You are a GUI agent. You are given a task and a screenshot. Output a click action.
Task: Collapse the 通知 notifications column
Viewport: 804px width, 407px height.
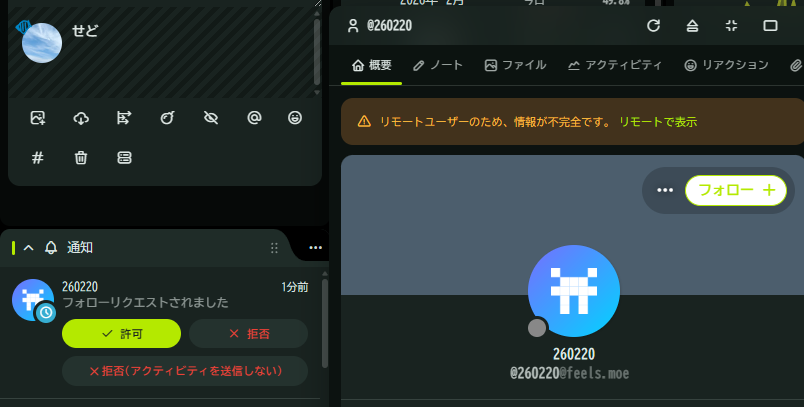click(29, 248)
